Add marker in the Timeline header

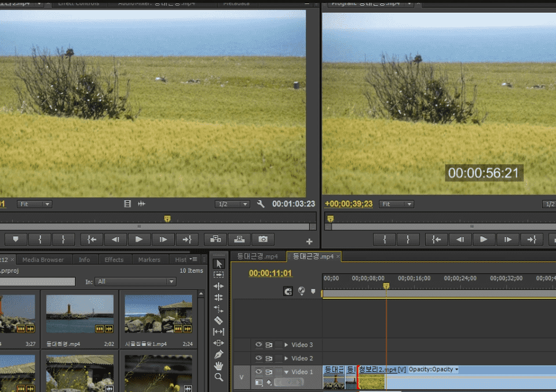click(x=313, y=291)
